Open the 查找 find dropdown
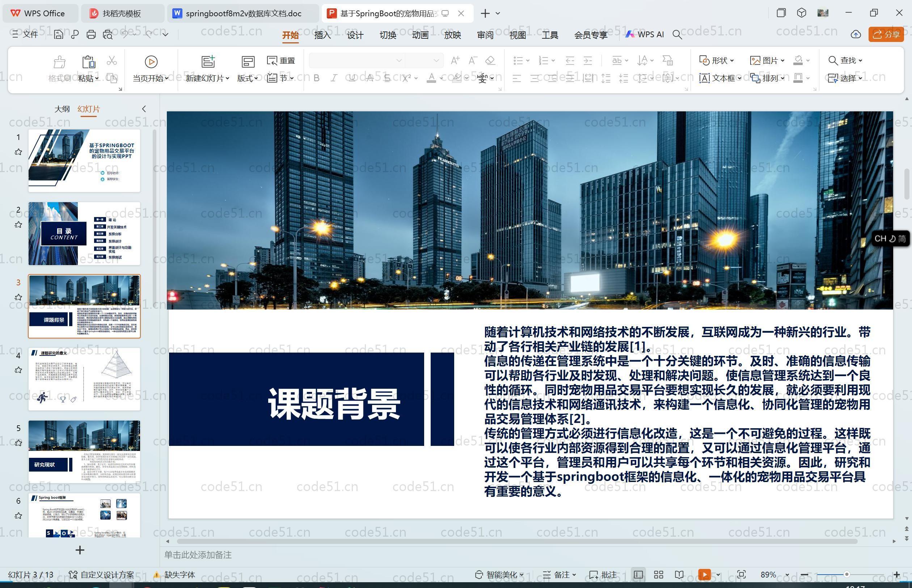 click(x=845, y=60)
